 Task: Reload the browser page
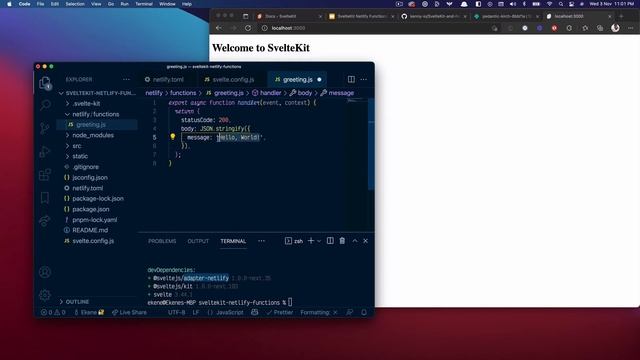pyautogui.click(x=248, y=28)
